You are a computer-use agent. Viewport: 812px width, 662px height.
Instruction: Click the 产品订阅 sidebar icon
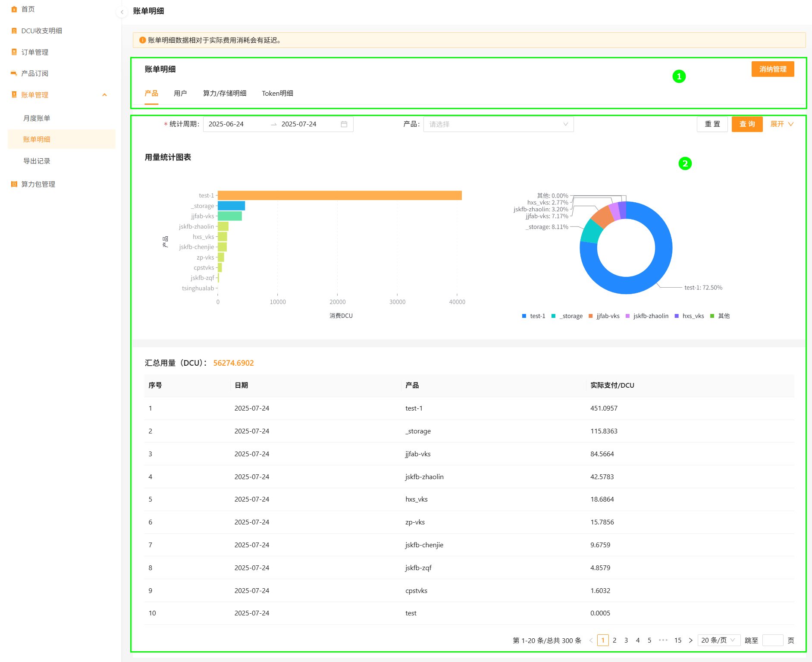[14, 73]
